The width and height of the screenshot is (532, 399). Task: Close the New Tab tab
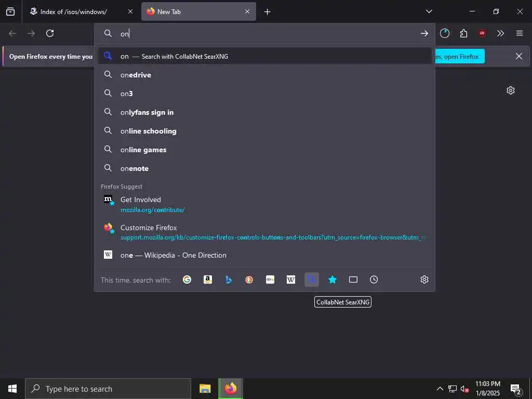[247, 11]
